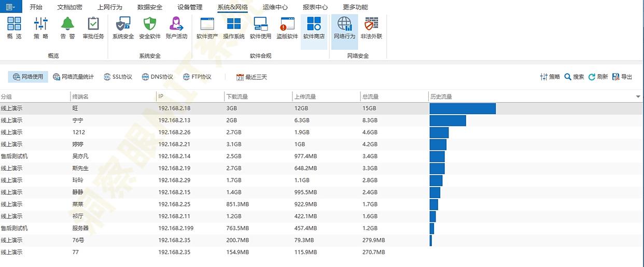Open the application menu button
644x267 pixels.
pos(10,6)
